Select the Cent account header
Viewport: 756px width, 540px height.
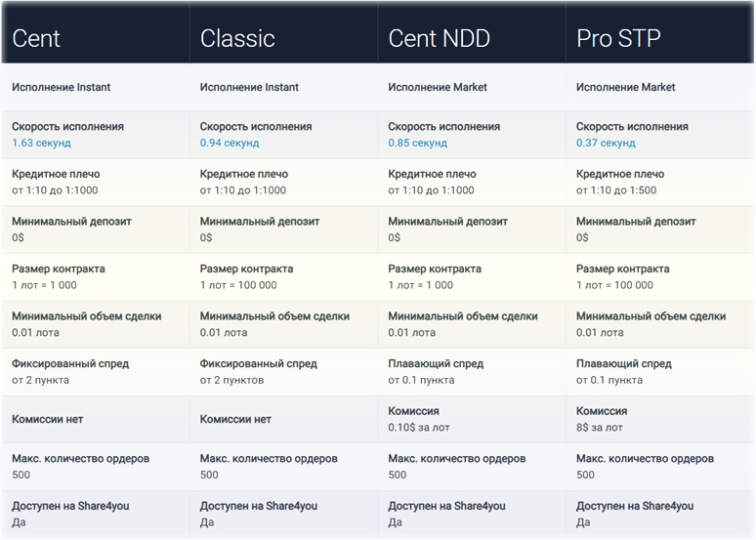click(36, 38)
